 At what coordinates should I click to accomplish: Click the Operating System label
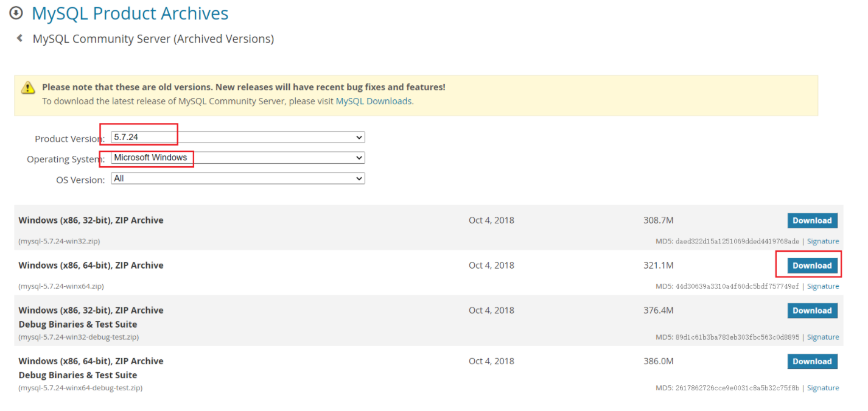point(66,160)
